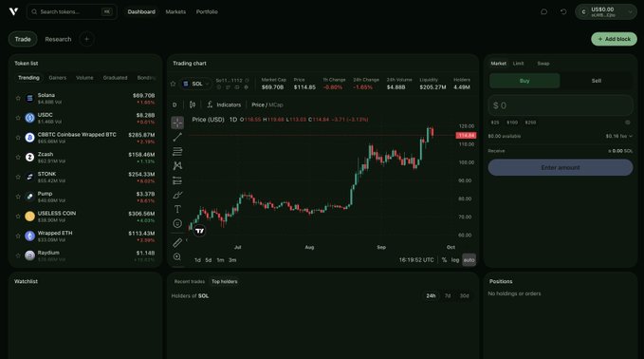Add a new tab with plus button

[x=86, y=39]
